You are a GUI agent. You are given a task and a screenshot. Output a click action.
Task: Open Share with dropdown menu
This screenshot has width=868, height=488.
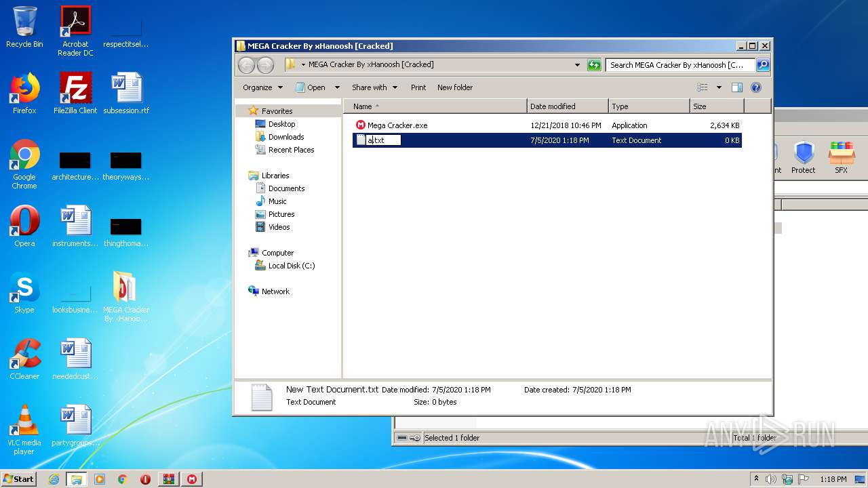click(374, 87)
